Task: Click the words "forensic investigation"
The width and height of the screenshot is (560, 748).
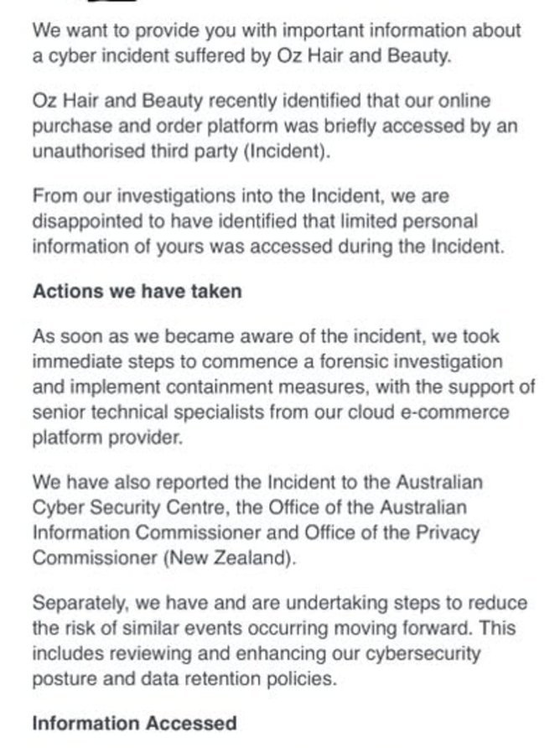Action: point(411,361)
